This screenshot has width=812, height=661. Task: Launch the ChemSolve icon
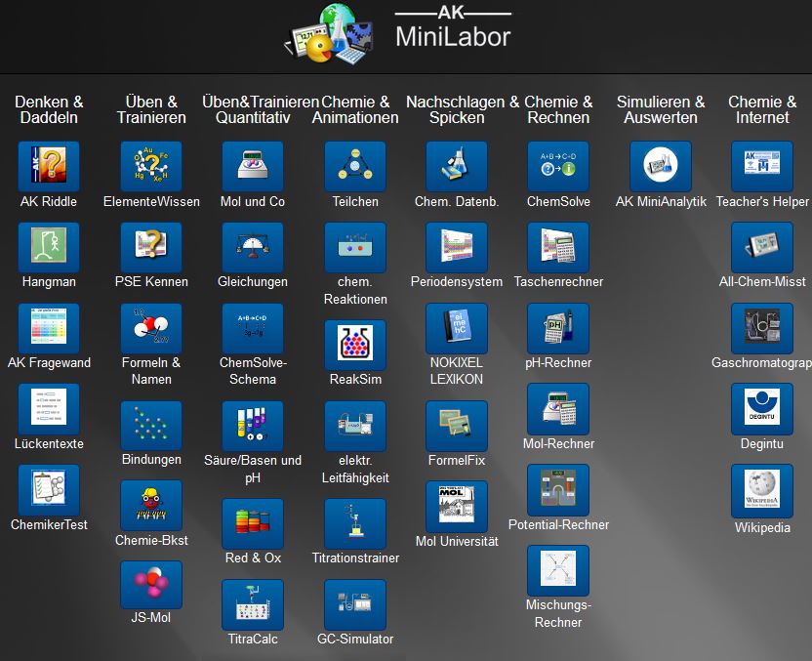[x=558, y=166]
